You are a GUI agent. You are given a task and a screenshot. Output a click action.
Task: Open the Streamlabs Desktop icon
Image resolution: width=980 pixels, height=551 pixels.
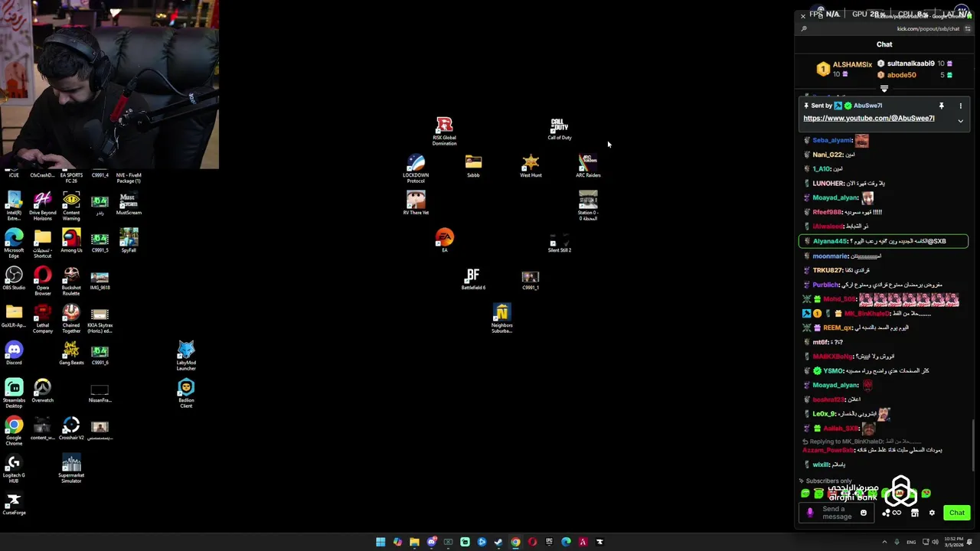14,393
